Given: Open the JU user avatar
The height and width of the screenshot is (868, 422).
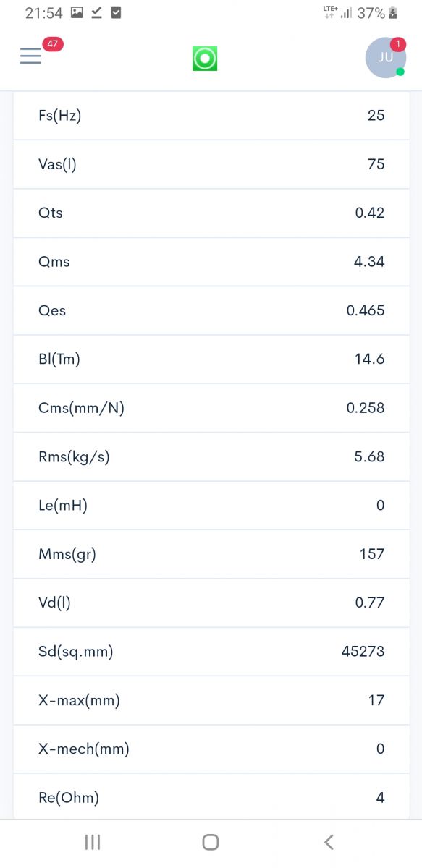Looking at the screenshot, I should coord(385,57).
